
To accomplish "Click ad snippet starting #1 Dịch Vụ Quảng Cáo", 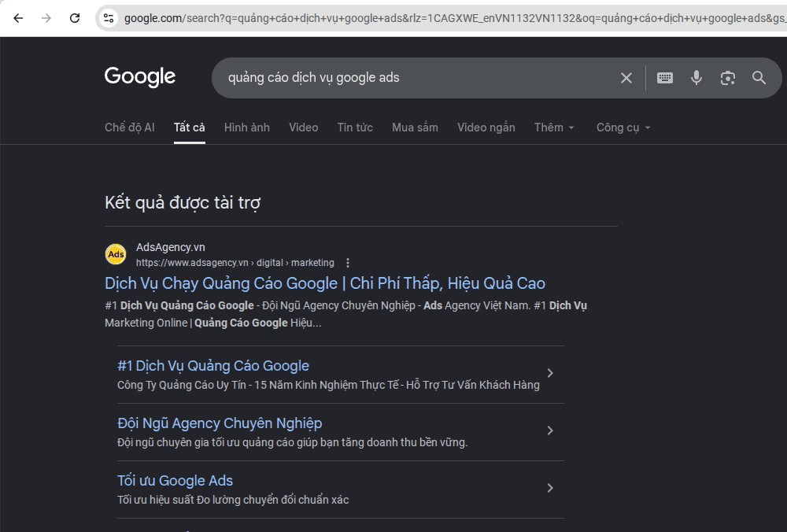I will click(345, 314).
